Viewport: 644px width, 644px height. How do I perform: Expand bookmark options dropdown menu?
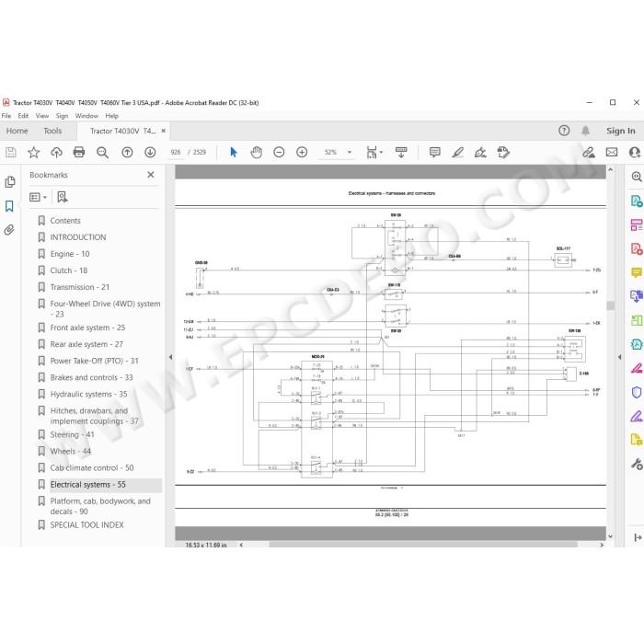(x=39, y=198)
